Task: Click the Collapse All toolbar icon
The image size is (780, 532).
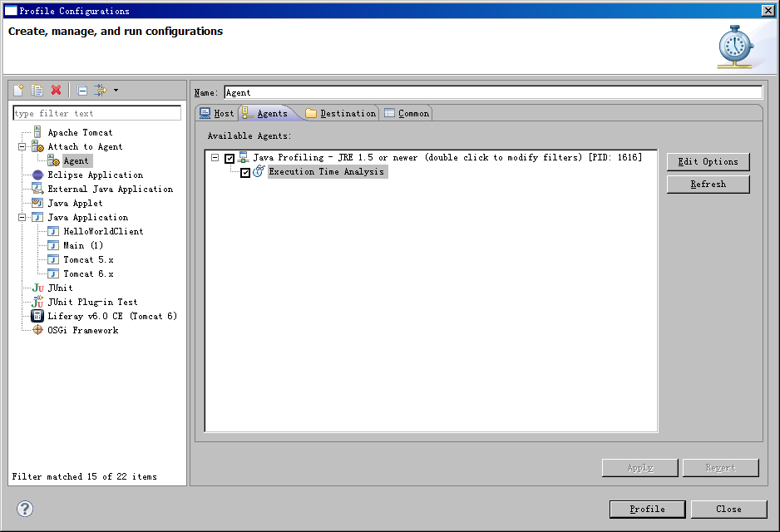Action: pos(82,91)
